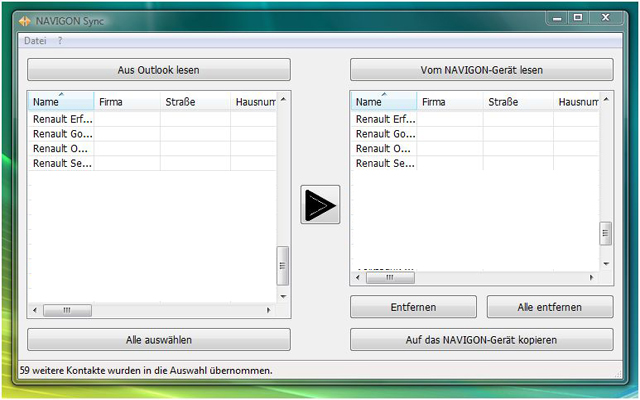Open the question mark help menu
The image size is (640, 400).
pos(60,41)
